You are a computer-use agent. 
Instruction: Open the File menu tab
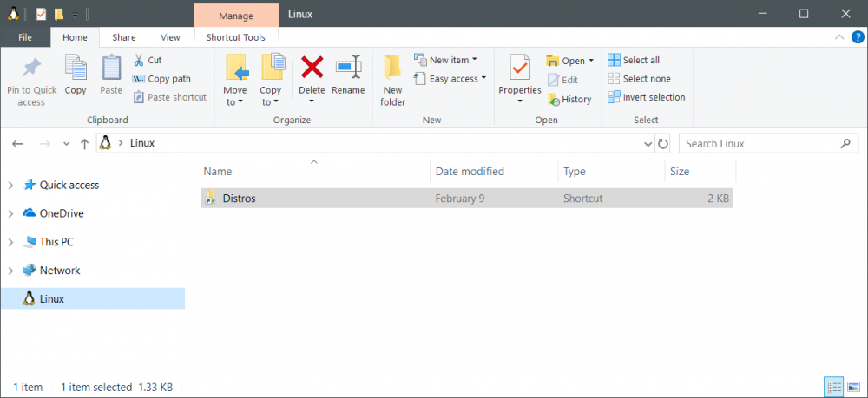pos(25,37)
